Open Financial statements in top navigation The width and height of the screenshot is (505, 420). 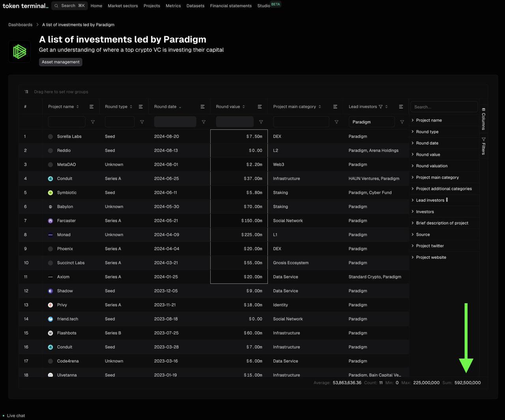click(231, 6)
